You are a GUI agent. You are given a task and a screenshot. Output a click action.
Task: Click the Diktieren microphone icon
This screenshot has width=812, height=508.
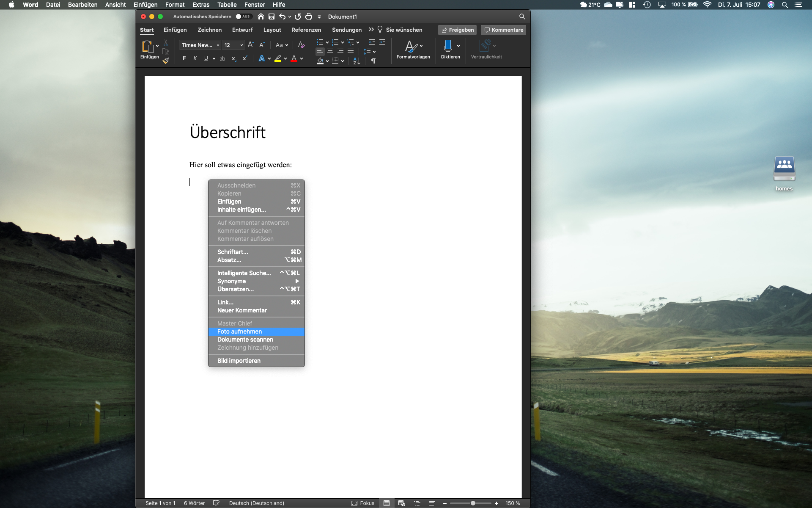click(448, 45)
